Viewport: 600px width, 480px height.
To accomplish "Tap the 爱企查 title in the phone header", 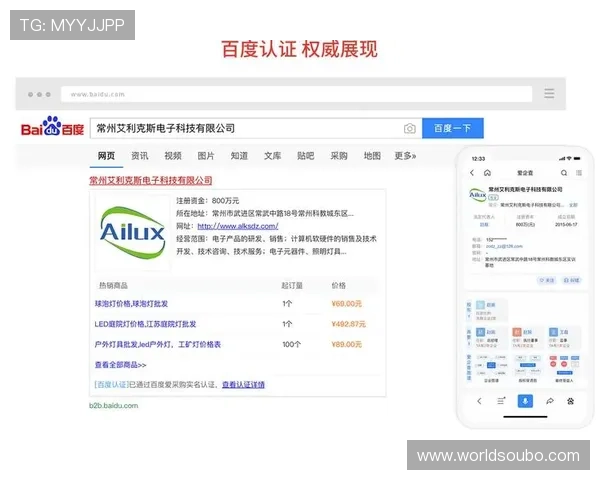I will coord(525,173).
